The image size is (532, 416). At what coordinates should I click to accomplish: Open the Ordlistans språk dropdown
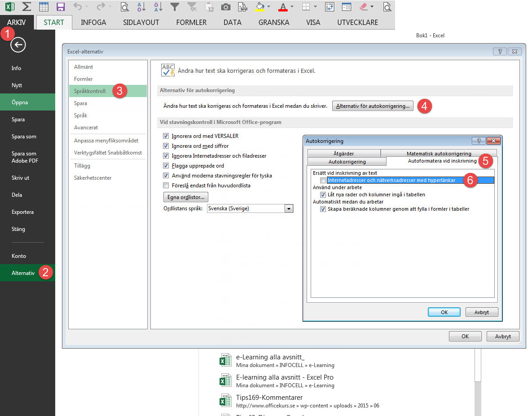289,208
